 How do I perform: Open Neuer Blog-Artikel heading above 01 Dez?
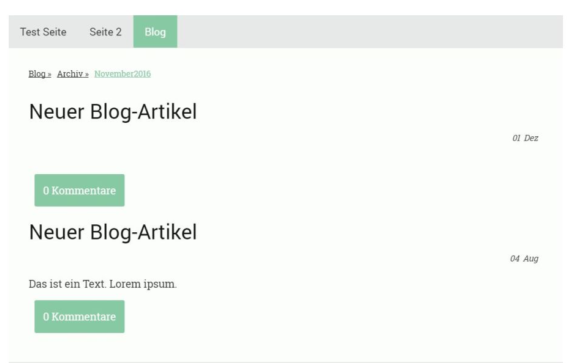[x=113, y=112]
